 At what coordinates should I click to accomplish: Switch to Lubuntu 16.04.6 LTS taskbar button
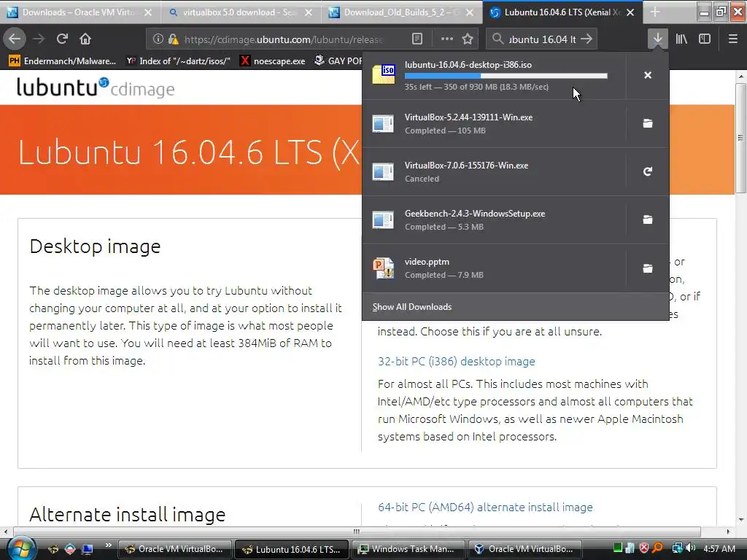[291, 549]
